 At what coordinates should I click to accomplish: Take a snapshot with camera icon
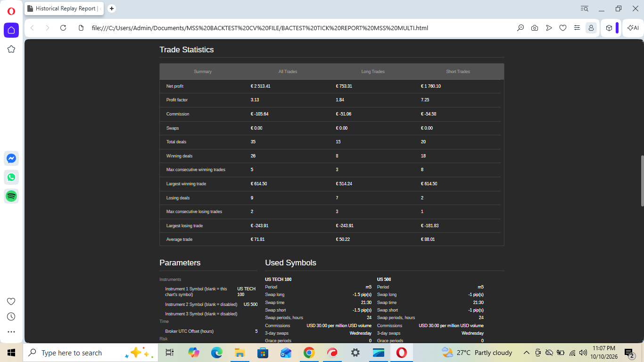[535, 28]
